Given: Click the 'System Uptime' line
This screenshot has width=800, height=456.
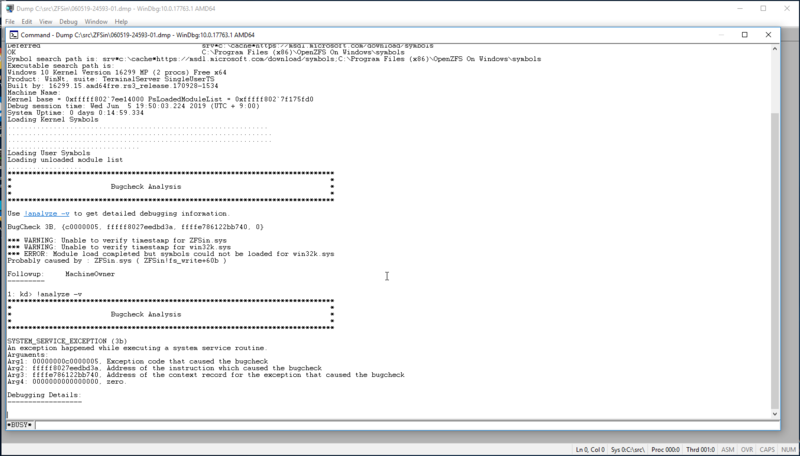Looking at the screenshot, I should [x=76, y=113].
